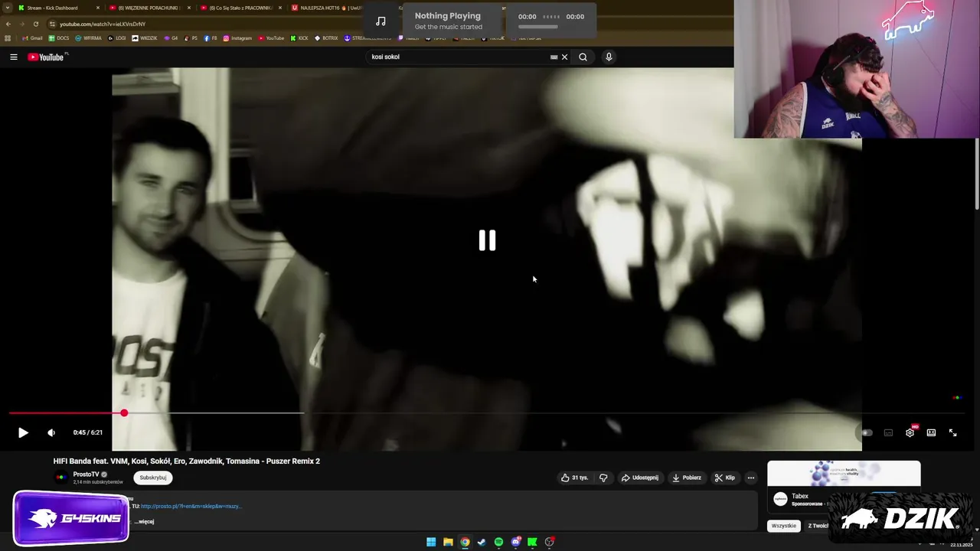Screen dimensions: 980x551
Task: Open the WFIRMA bookmark
Action: coord(88,38)
